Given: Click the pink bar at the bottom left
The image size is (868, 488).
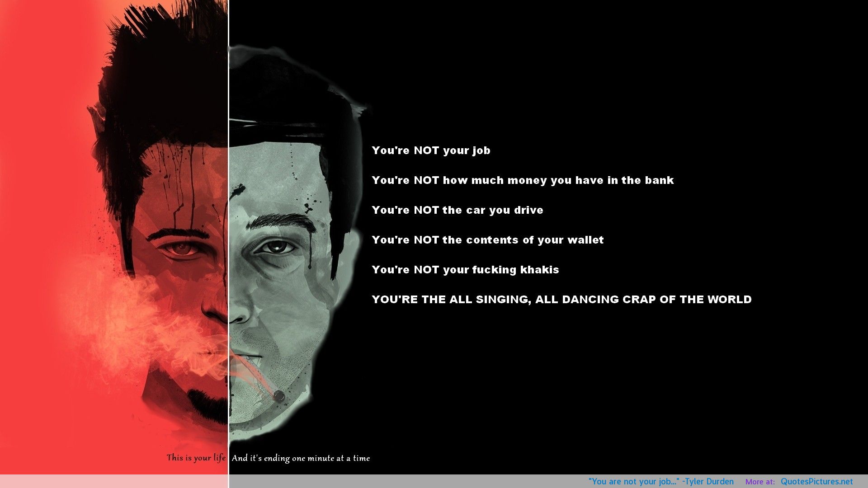Looking at the screenshot, I should pos(113,482).
